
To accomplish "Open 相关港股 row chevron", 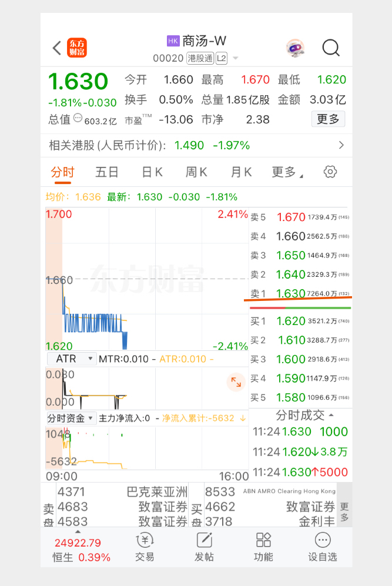I will [341, 145].
